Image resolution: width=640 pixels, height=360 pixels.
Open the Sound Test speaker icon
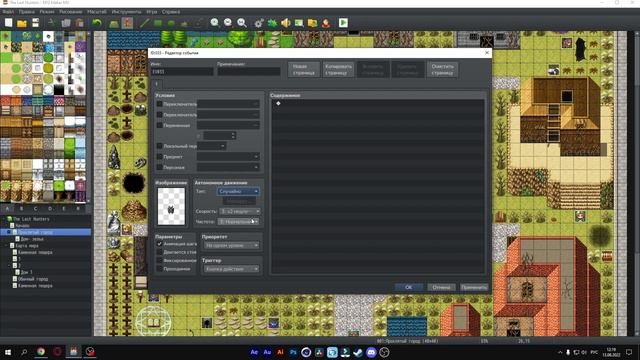286,23
